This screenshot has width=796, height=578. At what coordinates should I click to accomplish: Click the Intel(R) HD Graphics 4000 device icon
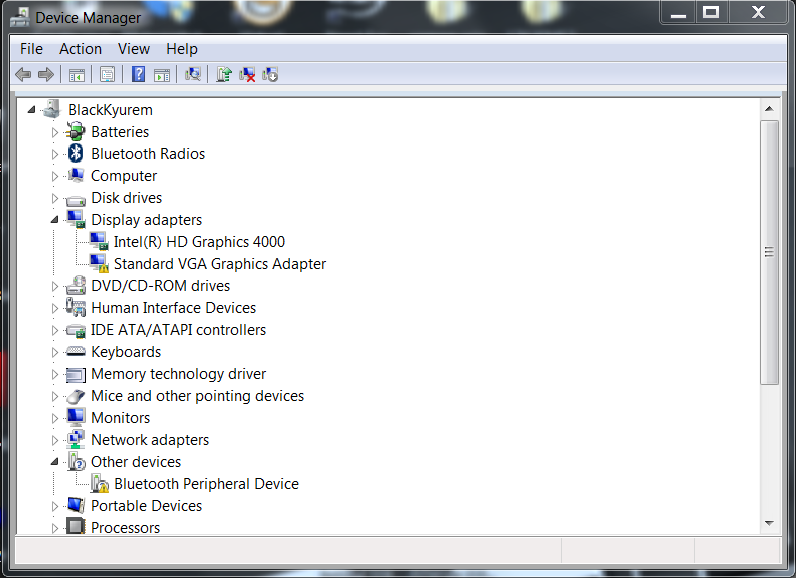click(98, 242)
